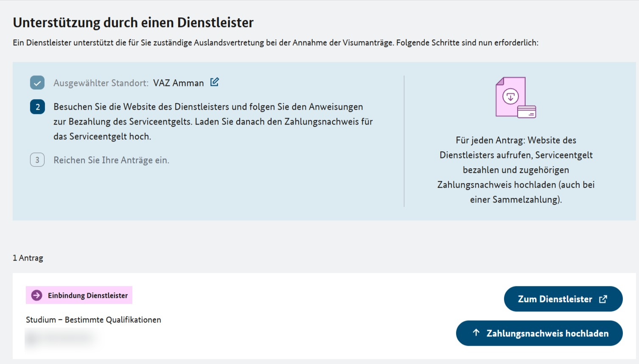
Task: Select the step 3 number badge
Action: (x=37, y=160)
